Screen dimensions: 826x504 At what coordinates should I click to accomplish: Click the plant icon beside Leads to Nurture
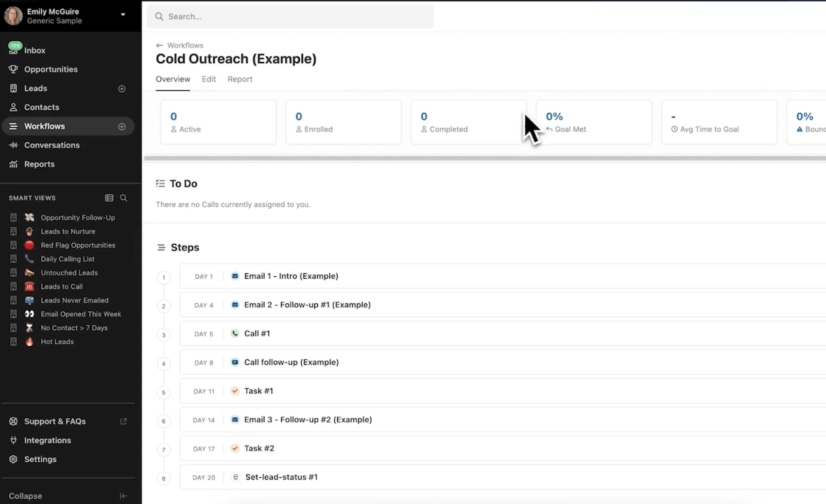point(30,231)
